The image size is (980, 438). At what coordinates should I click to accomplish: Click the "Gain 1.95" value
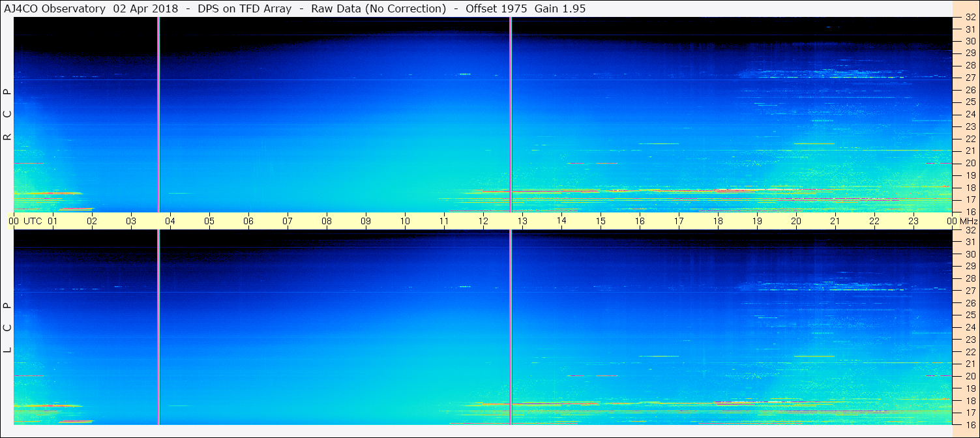(x=561, y=9)
